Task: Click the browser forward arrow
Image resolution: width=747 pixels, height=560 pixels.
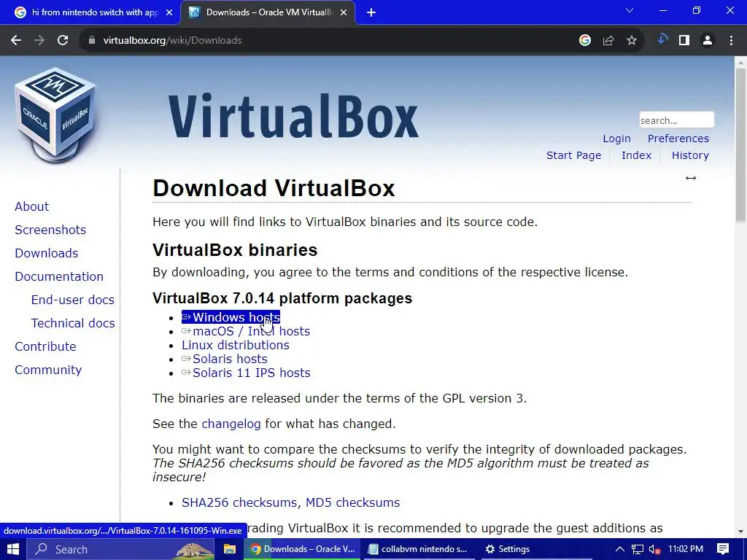Action: 39,41
